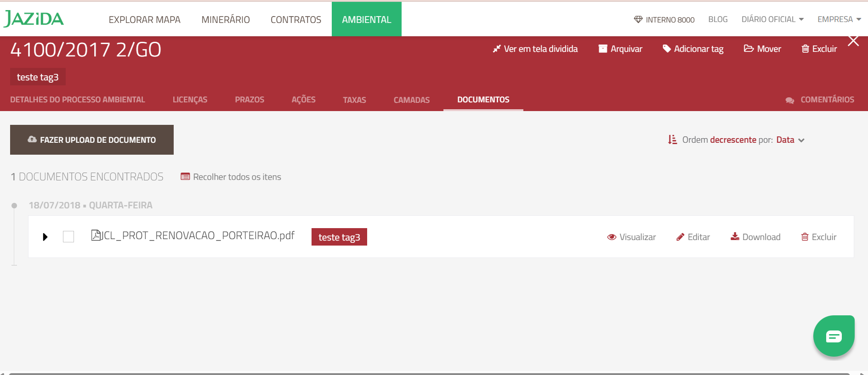This screenshot has height=375, width=868.
Task: Click the pencil edit icon
Action: (681, 237)
